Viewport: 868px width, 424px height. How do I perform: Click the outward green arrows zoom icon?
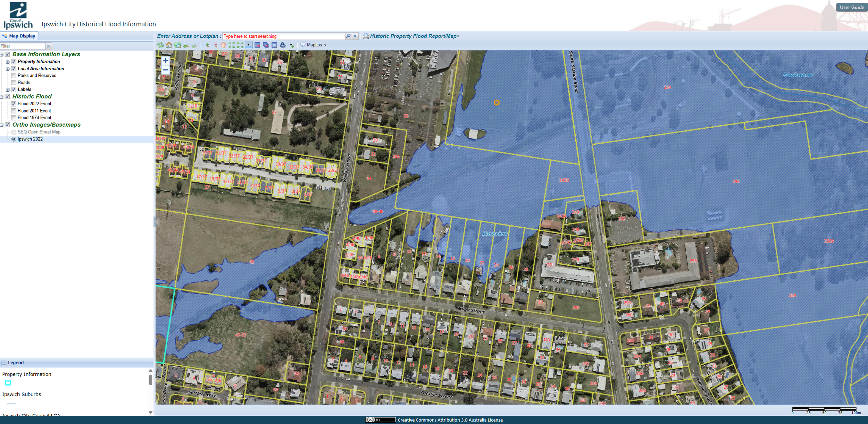point(240,45)
